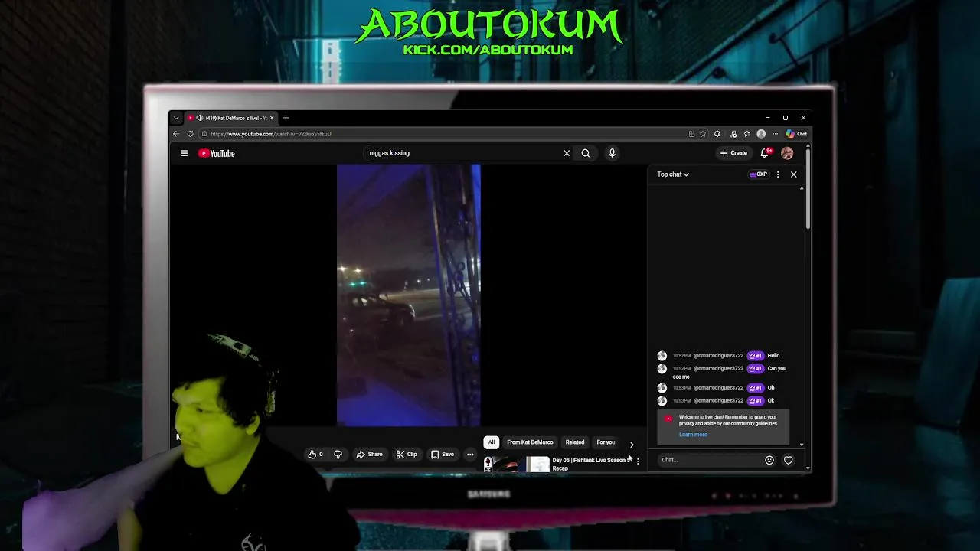Open the split screen or app icon in address bar
This screenshot has width=980, height=551.
click(691, 134)
